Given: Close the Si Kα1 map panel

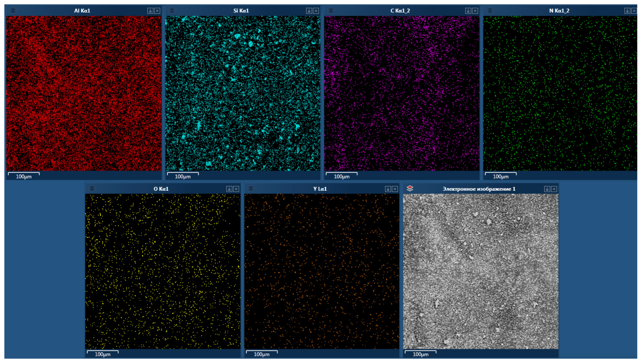Looking at the screenshot, I should (x=316, y=11).
